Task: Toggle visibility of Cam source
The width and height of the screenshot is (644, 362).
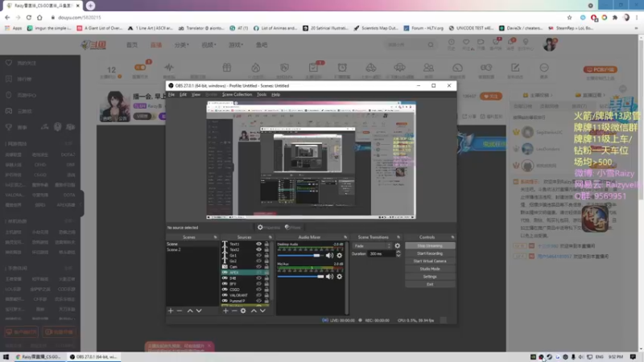Action: [x=258, y=267]
